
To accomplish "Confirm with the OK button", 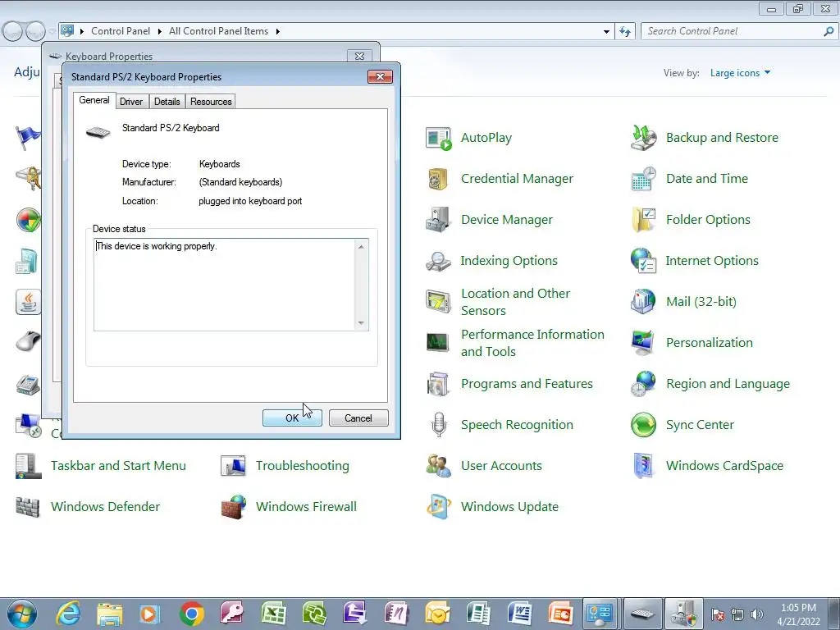I will pyautogui.click(x=292, y=418).
